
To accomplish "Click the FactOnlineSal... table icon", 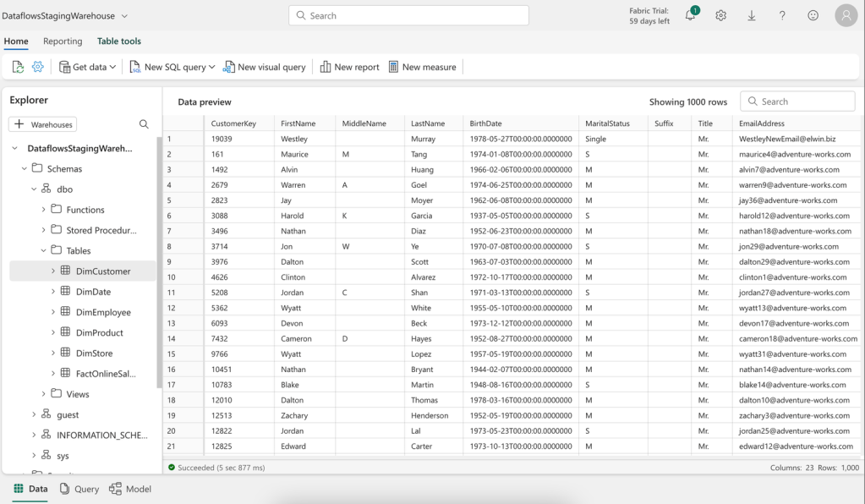I will (65, 373).
